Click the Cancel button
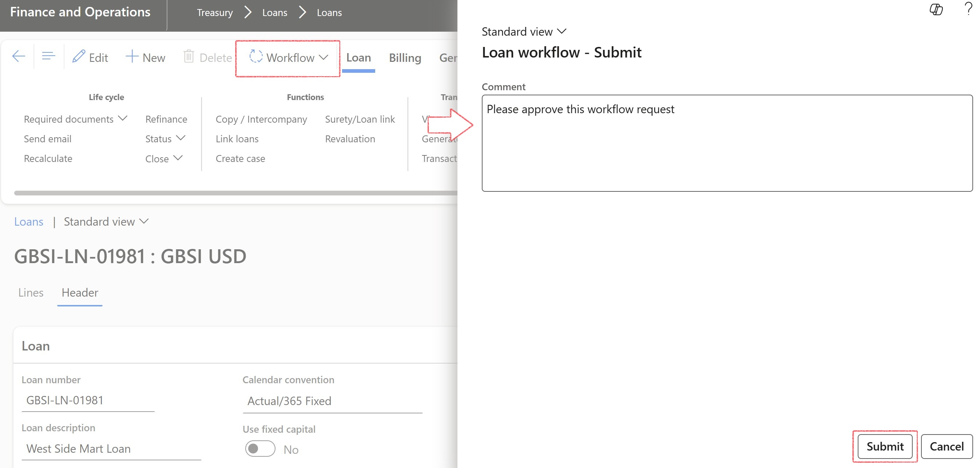Image resolution: width=980 pixels, height=468 pixels. (947, 446)
